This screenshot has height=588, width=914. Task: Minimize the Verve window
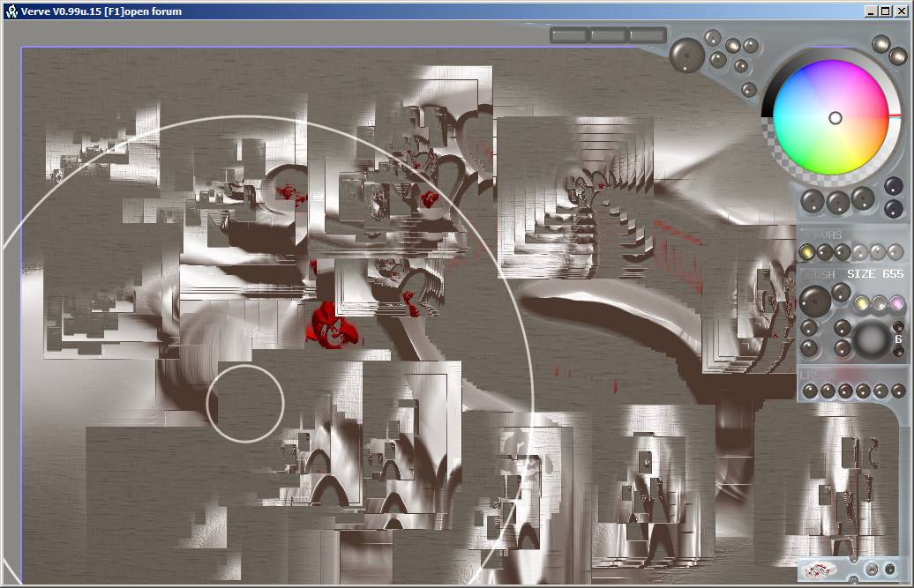[x=871, y=11]
